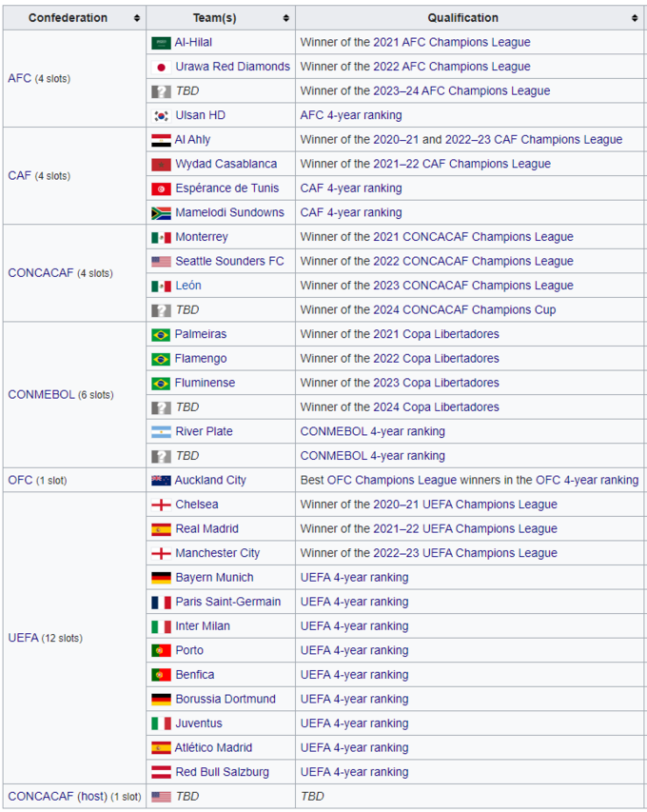The height and width of the screenshot is (812, 647).
Task: Click the South Africa flag beside Mamelodi Sundowns
Action: (161, 212)
